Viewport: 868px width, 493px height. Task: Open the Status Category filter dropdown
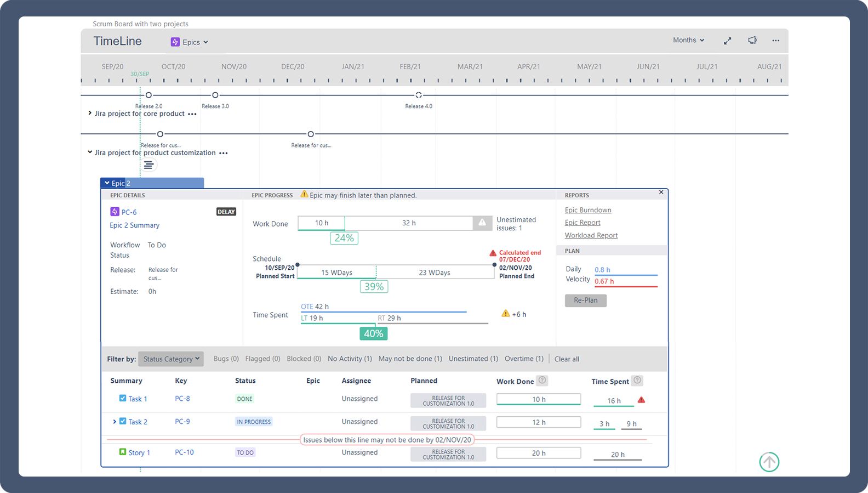[171, 359]
